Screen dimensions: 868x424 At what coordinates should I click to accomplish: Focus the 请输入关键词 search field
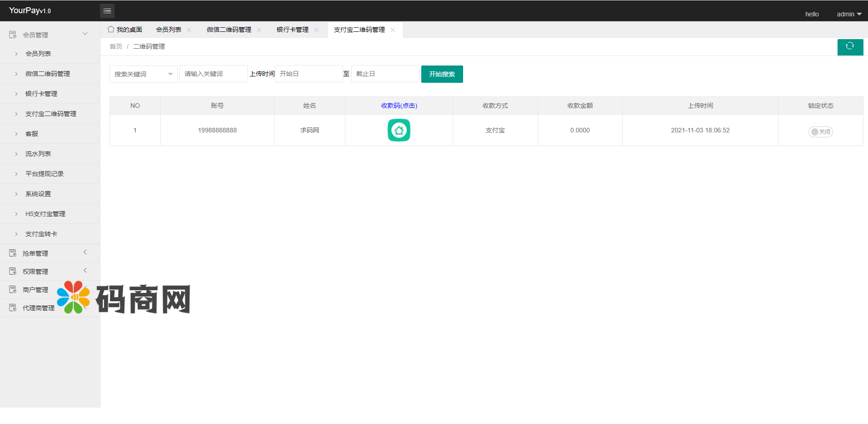point(213,74)
